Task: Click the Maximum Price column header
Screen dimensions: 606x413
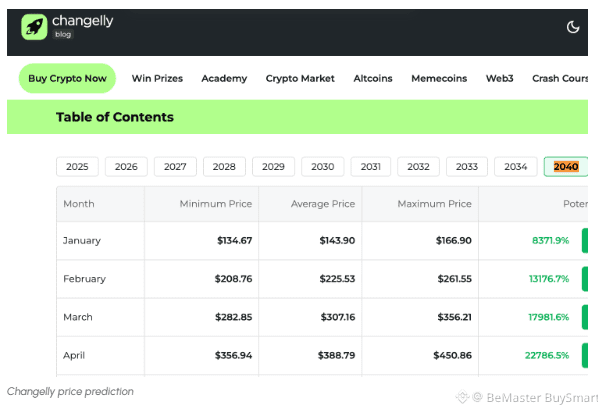Action: [434, 204]
